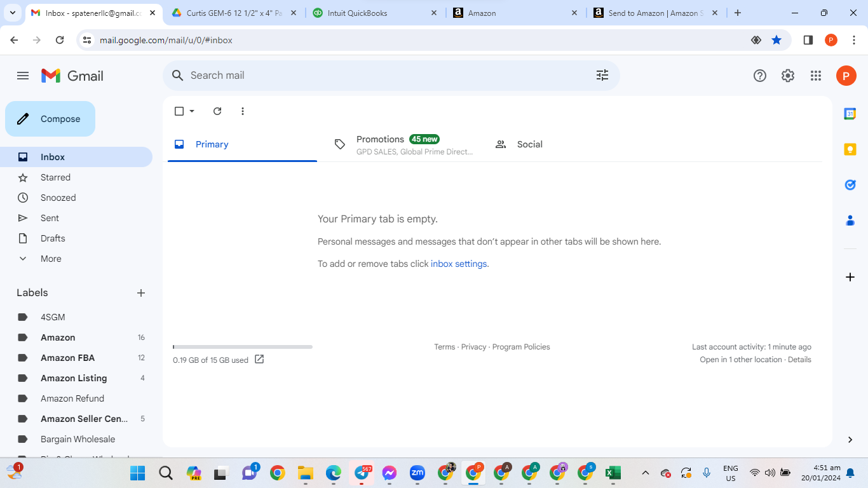Switch to the Primary tab
This screenshot has width=868, height=488.
[242, 144]
